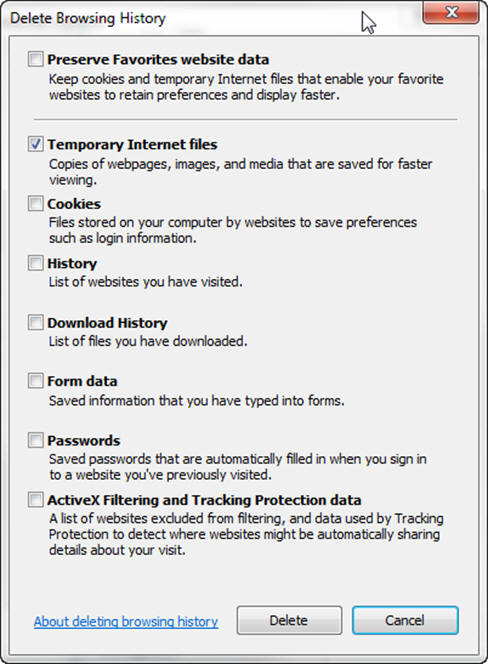The width and height of the screenshot is (488, 664).
Task: Click the Delete Browsing History title bar
Action: (x=212, y=18)
